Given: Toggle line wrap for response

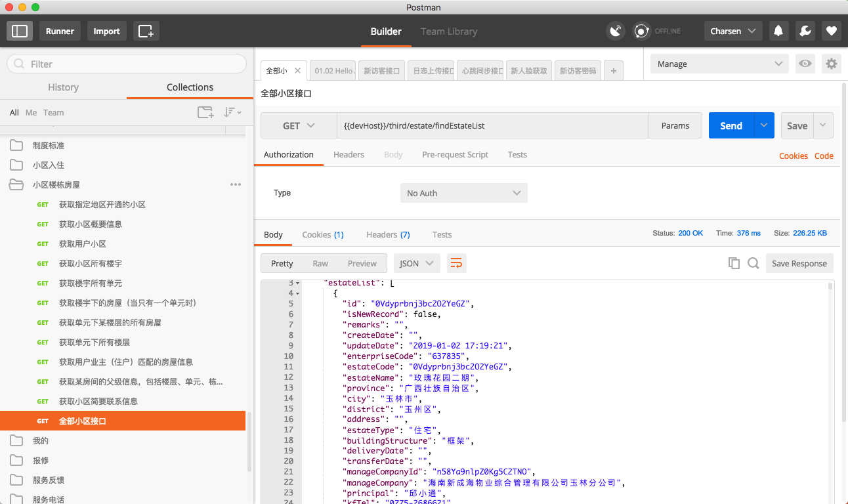Looking at the screenshot, I should [x=456, y=263].
